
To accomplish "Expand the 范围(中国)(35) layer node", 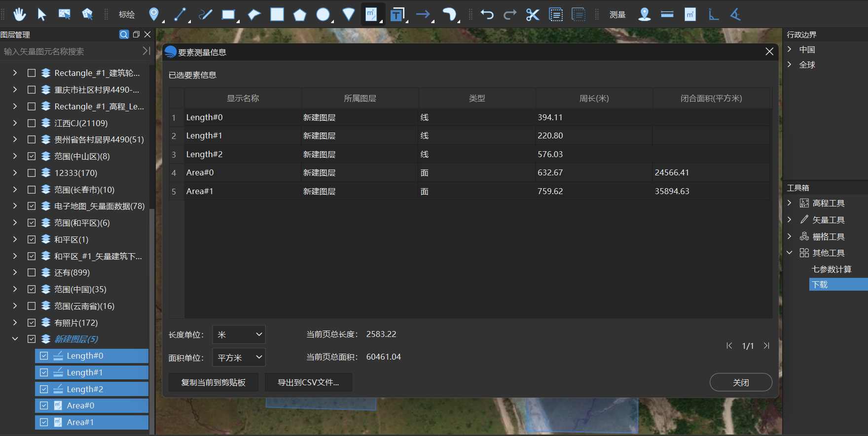I will pyautogui.click(x=15, y=289).
